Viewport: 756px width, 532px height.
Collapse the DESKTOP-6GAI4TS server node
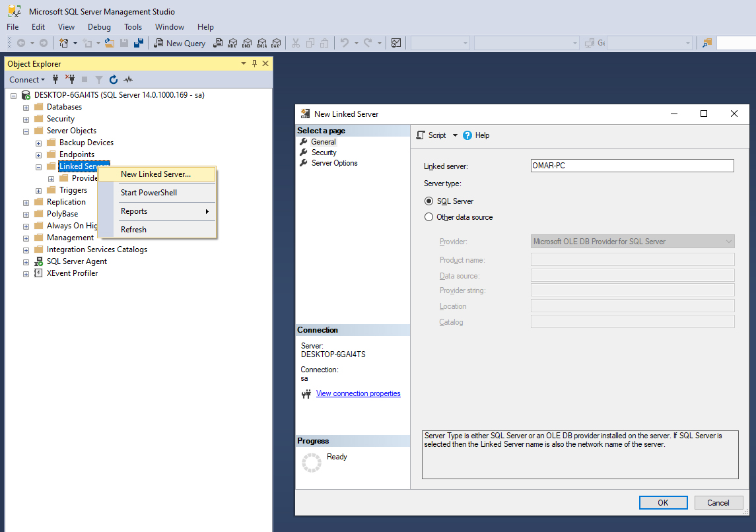[x=13, y=96]
